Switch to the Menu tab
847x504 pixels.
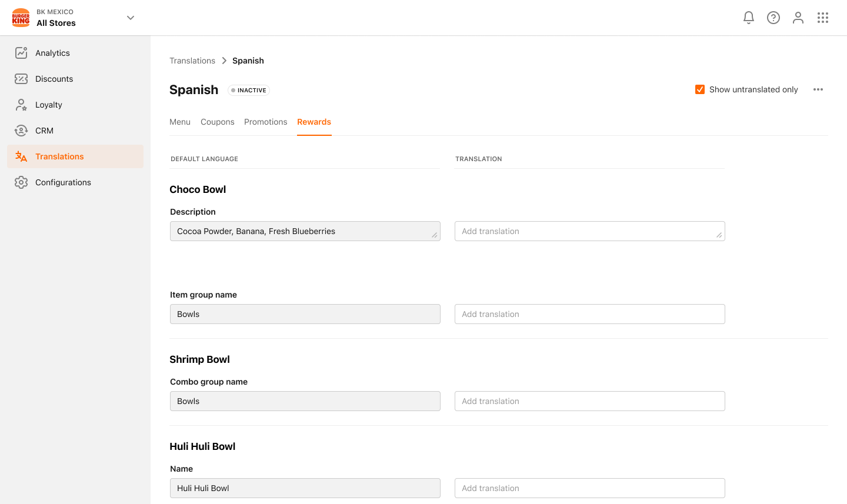point(180,122)
